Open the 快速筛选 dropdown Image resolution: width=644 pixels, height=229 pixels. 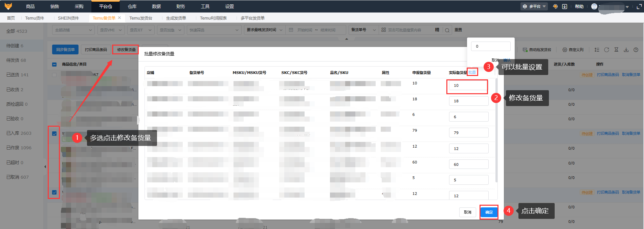click(214, 30)
